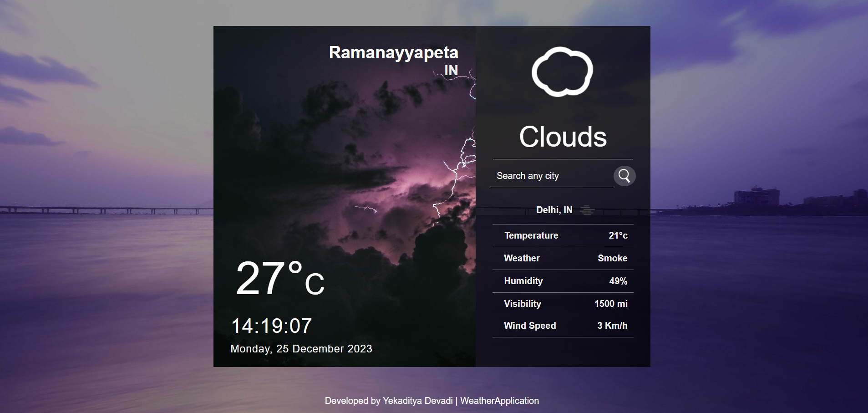Select the Humidity 49% reading
This screenshot has height=413, width=868.
618,281
